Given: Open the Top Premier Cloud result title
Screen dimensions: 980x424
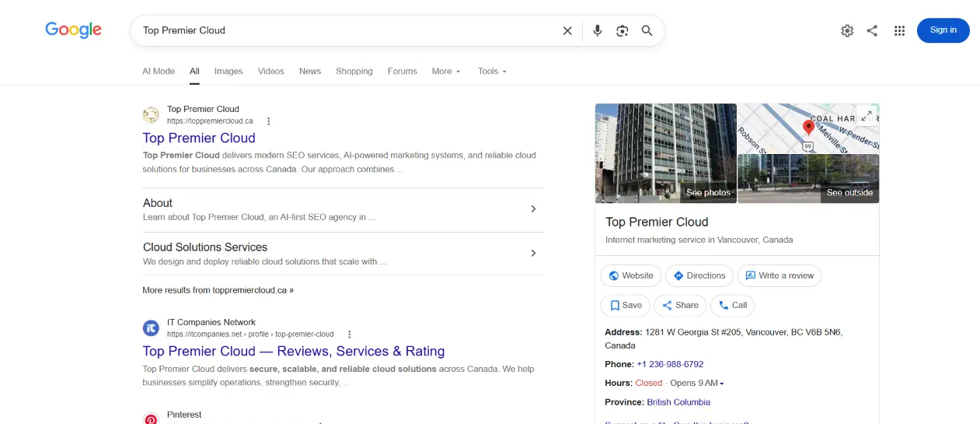Looking at the screenshot, I should [199, 138].
